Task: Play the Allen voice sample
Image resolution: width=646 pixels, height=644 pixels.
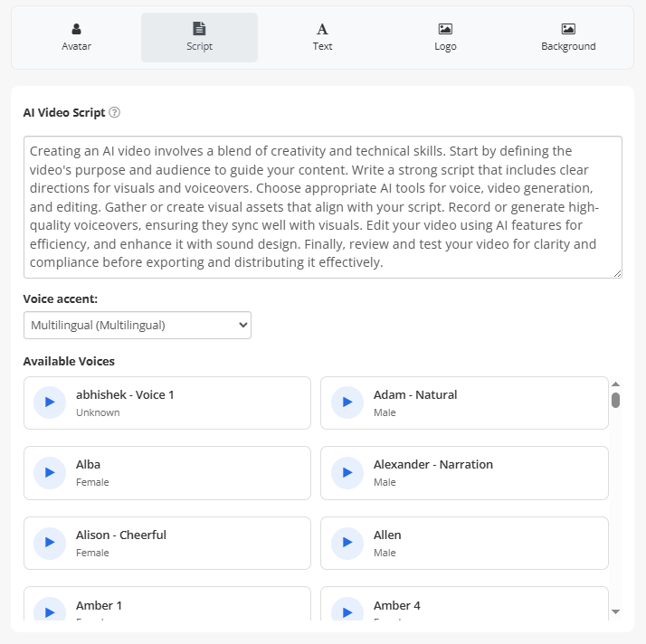Action: (347, 543)
